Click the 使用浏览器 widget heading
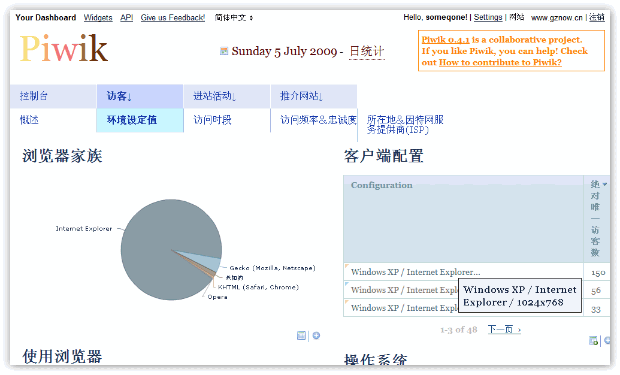This screenshot has height=375, width=620. click(x=62, y=356)
